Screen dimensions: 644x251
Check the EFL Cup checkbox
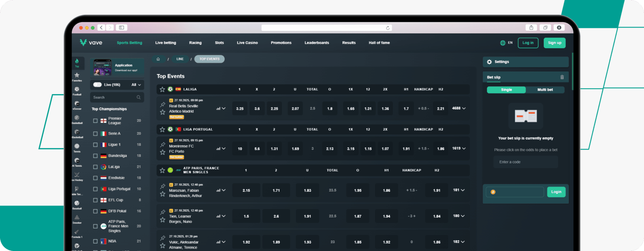95,200
